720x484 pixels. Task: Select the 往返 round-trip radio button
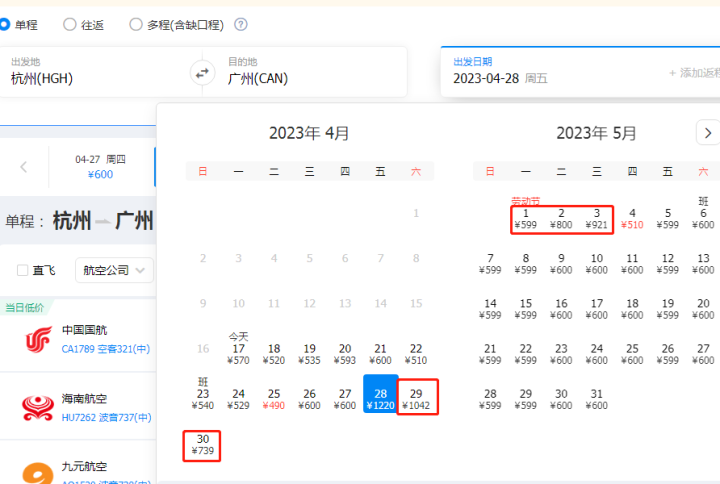coord(70,25)
